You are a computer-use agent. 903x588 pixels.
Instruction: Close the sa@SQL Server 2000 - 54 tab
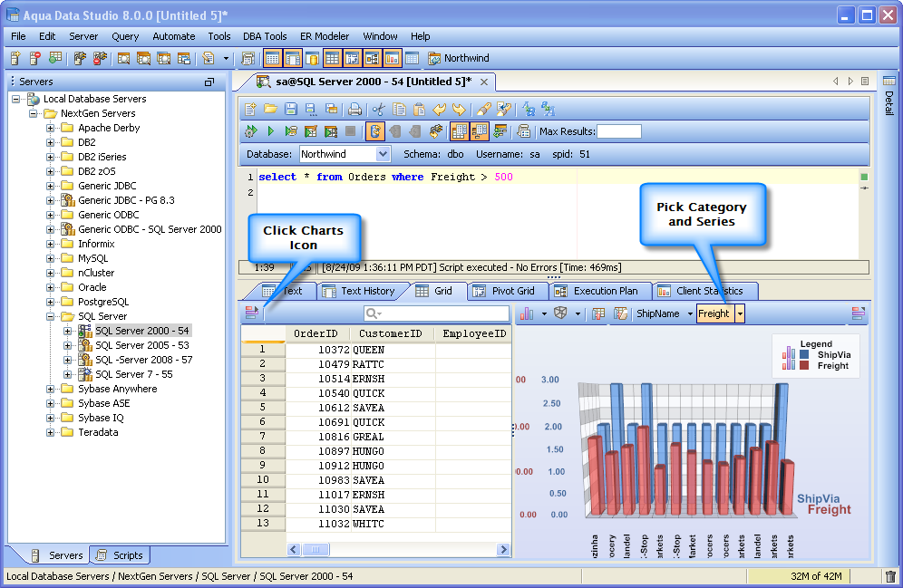click(x=484, y=82)
